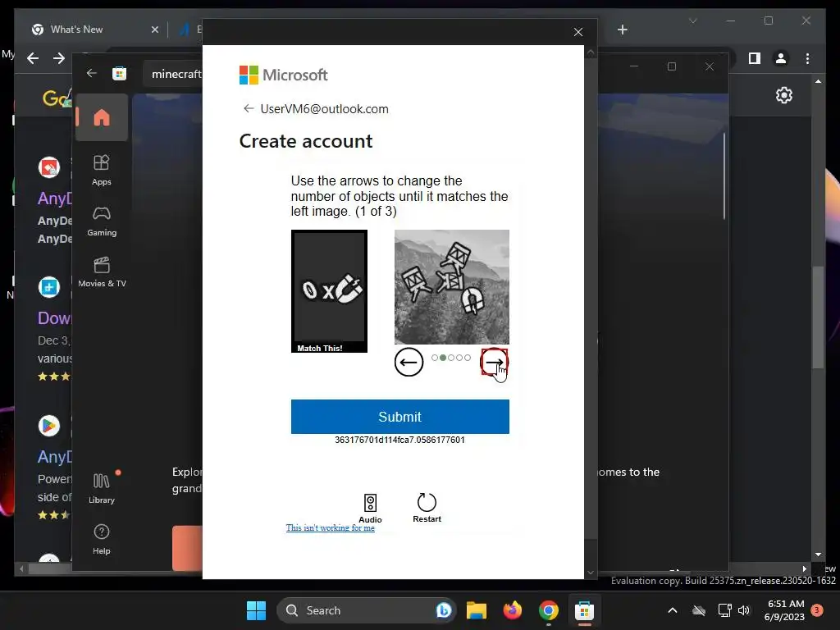Click back arrow in Microsoft Store window
Screen dimensions: 840x630
coord(92,73)
